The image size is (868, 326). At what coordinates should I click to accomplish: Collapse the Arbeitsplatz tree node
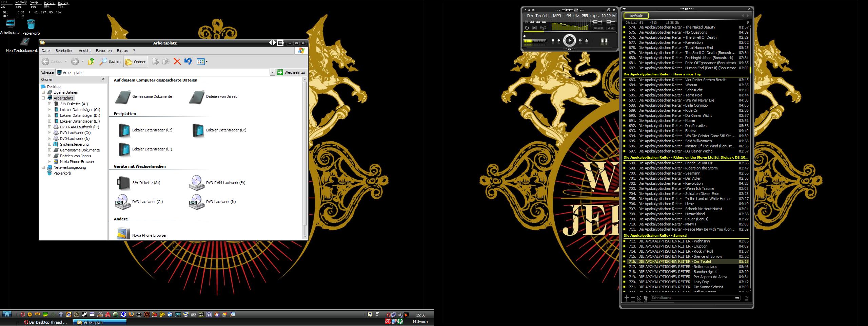point(43,98)
